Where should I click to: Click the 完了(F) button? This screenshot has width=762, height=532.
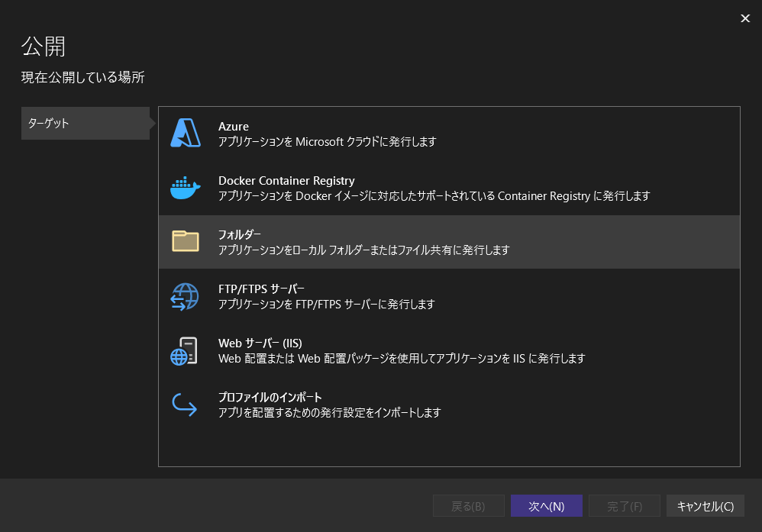[x=624, y=506]
